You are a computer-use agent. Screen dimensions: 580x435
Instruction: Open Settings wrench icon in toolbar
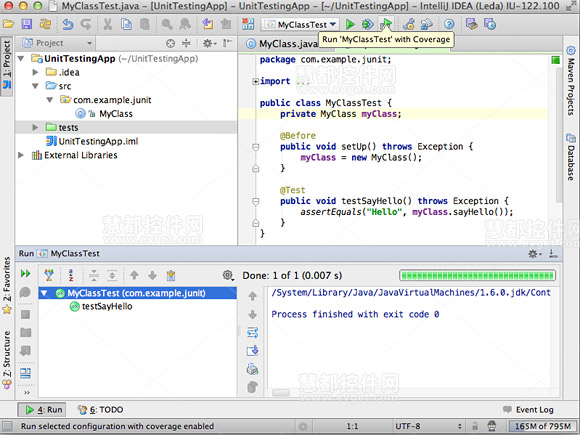[x=408, y=24]
